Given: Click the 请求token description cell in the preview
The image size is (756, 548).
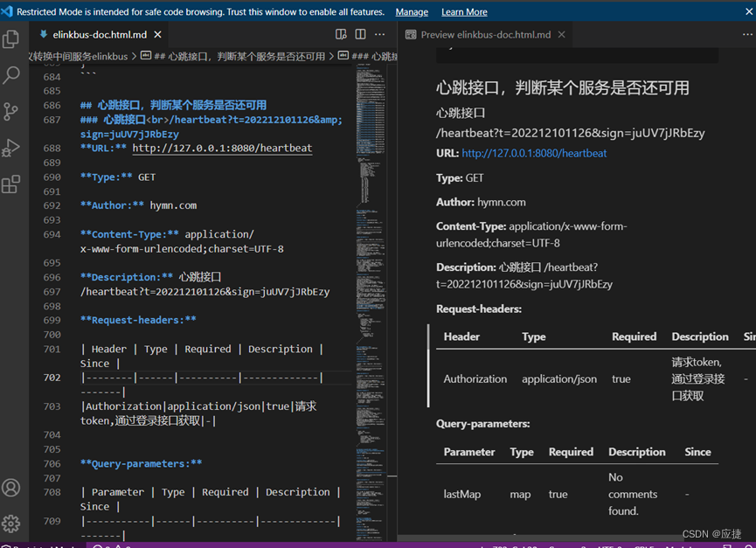Looking at the screenshot, I should (x=698, y=378).
